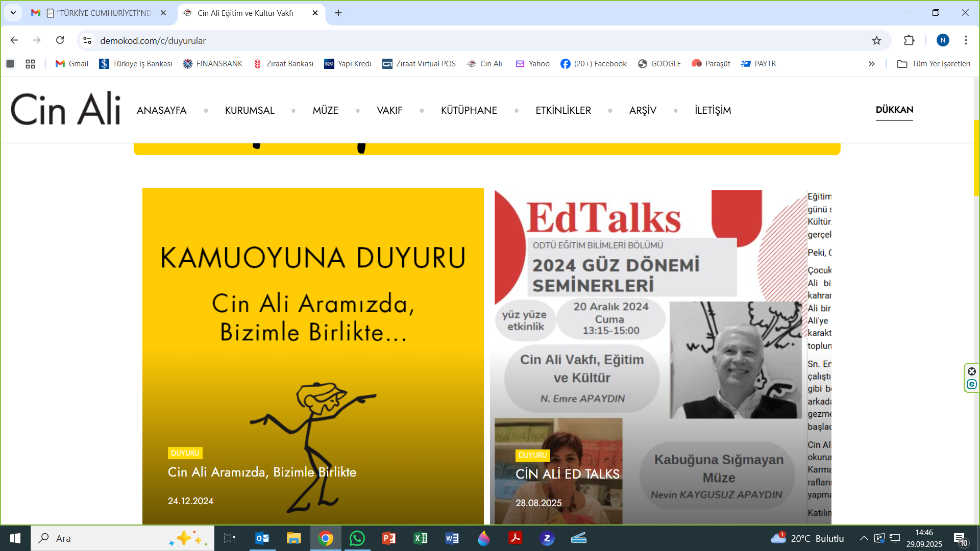Click the Cin Ali site logo
The width and height of the screenshot is (980, 551).
65,109
